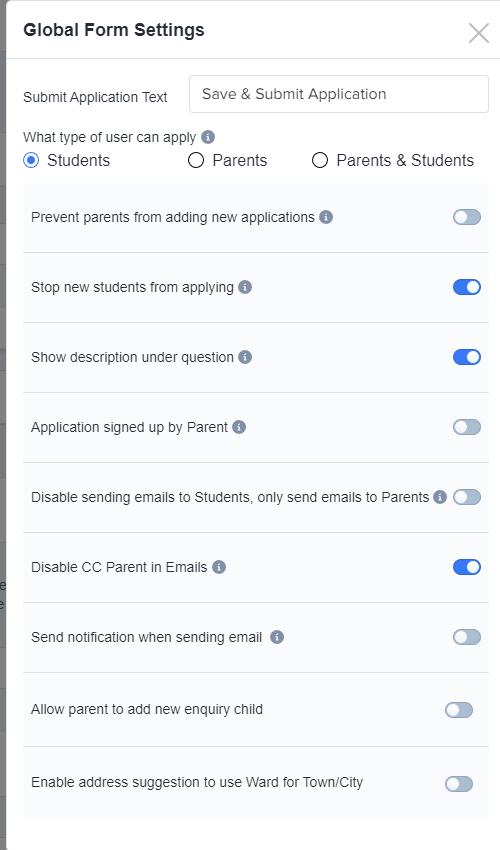Select the Students radio button
Screen dimensions: 500x850
point(31,160)
